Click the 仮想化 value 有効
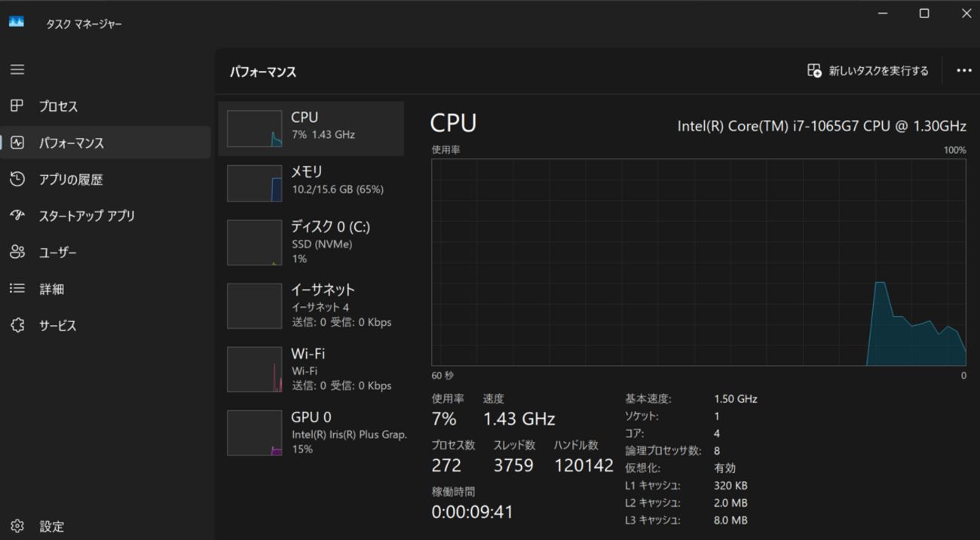 [x=724, y=468]
